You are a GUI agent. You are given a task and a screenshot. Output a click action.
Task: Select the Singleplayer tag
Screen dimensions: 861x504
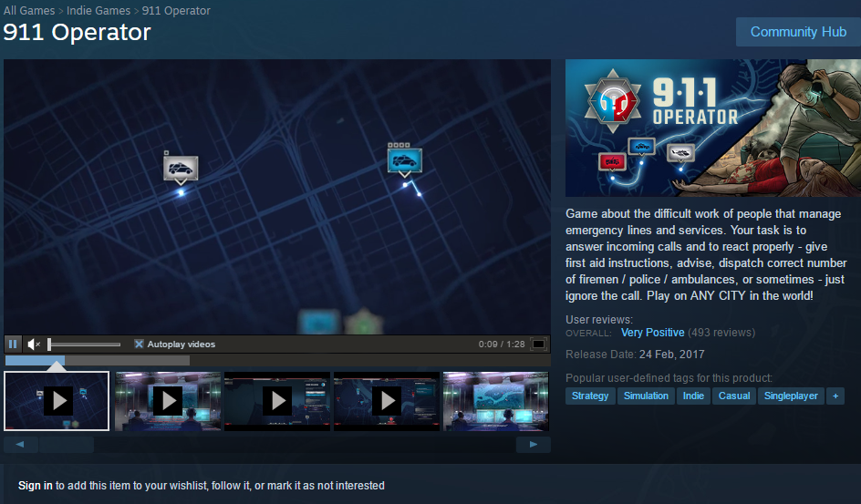[791, 396]
